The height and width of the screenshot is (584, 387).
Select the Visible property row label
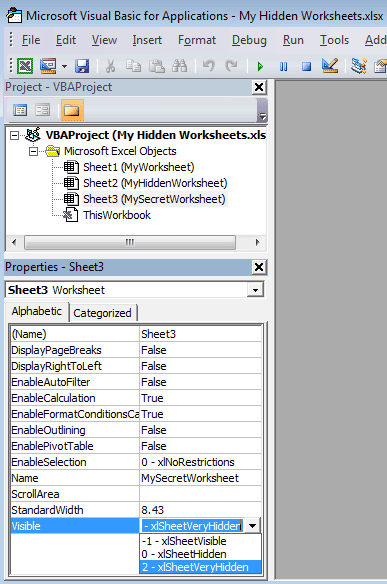(75, 526)
